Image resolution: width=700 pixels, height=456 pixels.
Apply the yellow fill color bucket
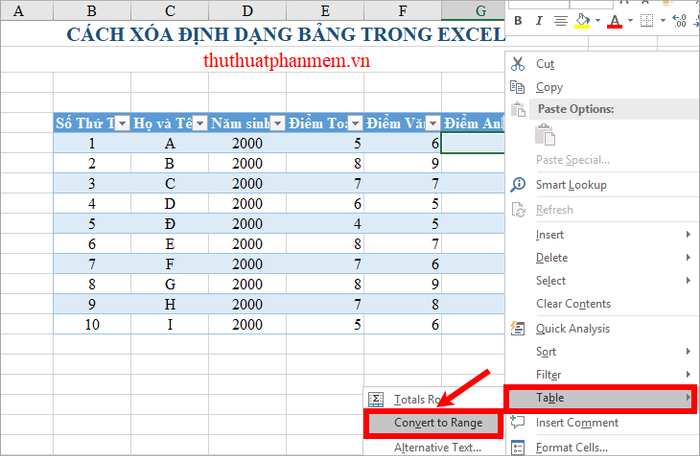point(584,21)
